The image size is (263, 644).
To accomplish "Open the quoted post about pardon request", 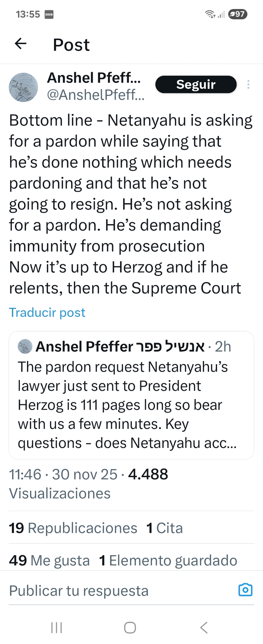I will [x=131, y=405].
